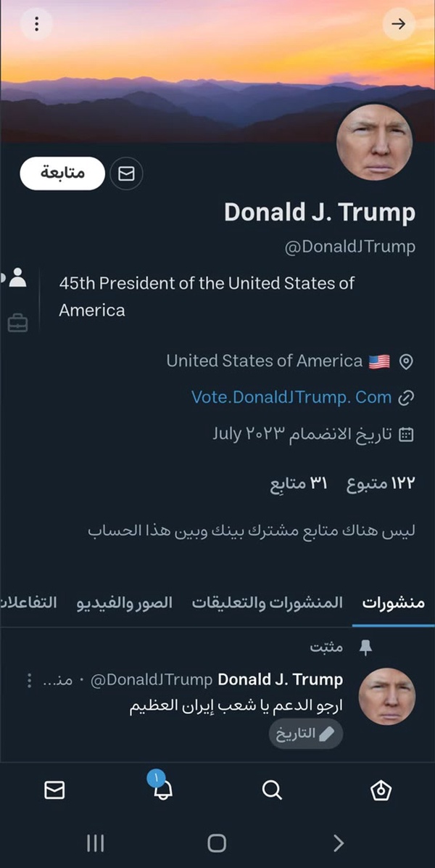Tap Android recent apps navigation button
This screenshot has width=435, height=868.
pos(96,843)
